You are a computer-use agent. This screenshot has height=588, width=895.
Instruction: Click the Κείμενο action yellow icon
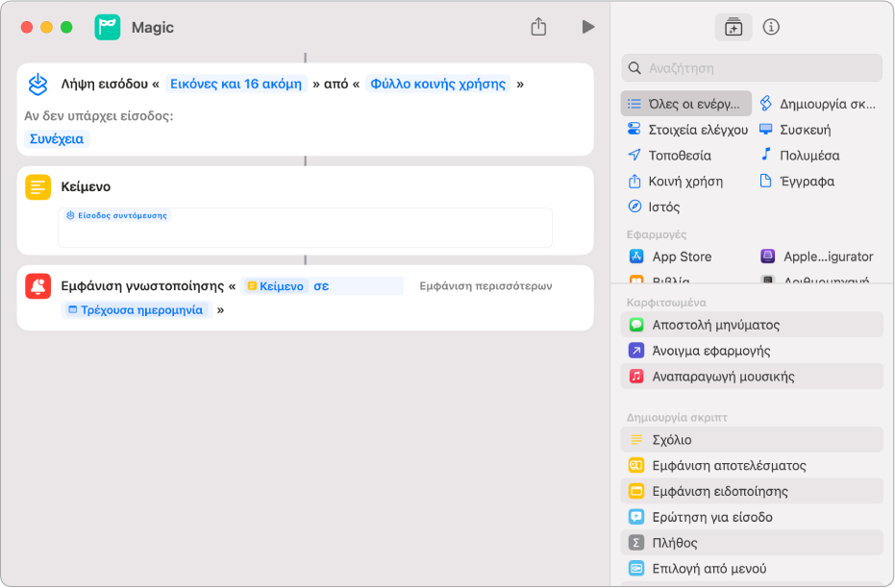(38, 187)
